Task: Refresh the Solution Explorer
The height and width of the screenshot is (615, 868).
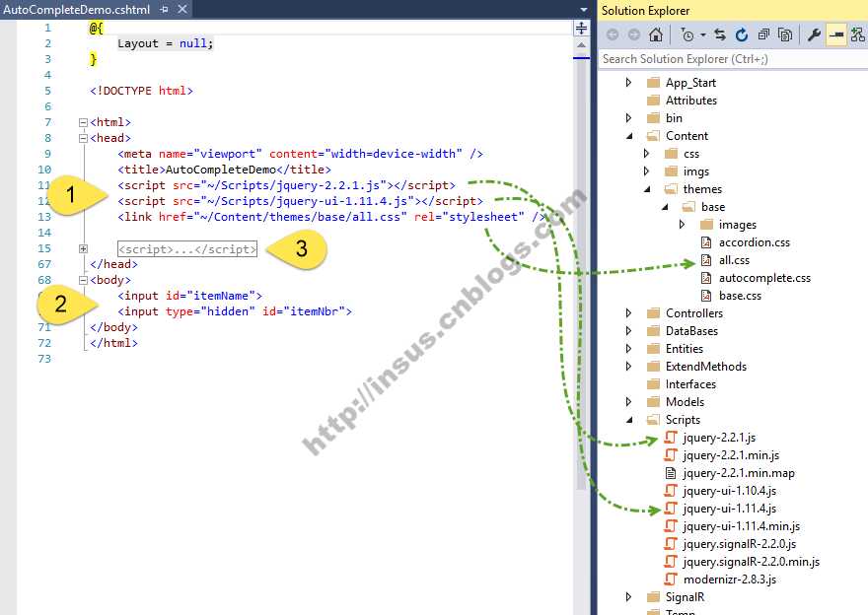Action: point(742,34)
